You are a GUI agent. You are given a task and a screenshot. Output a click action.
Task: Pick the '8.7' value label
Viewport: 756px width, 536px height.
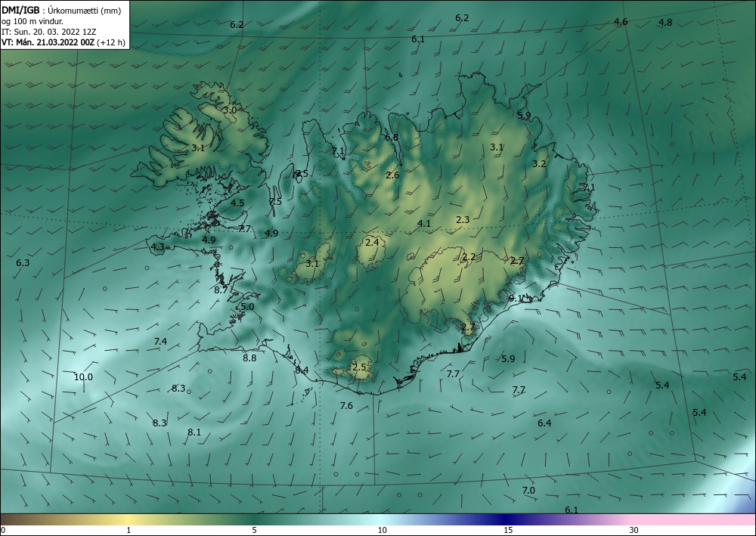(221, 290)
